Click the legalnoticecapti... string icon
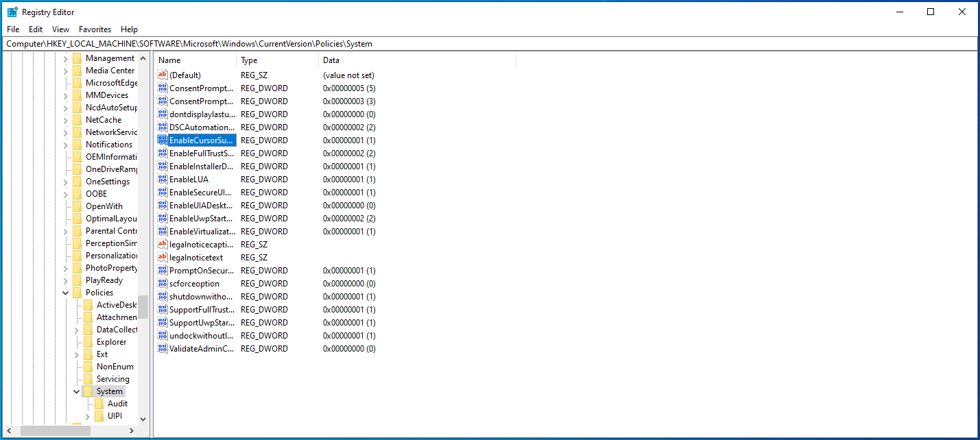 (163, 244)
